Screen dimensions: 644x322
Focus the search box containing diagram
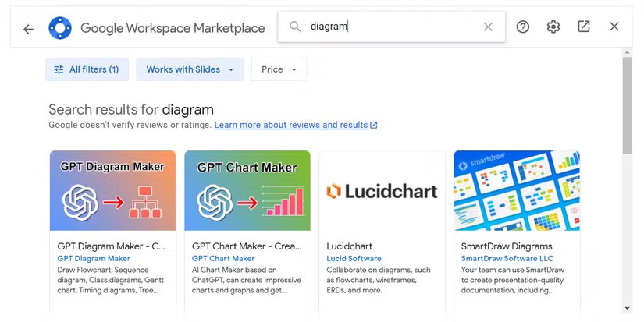click(391, 27)
